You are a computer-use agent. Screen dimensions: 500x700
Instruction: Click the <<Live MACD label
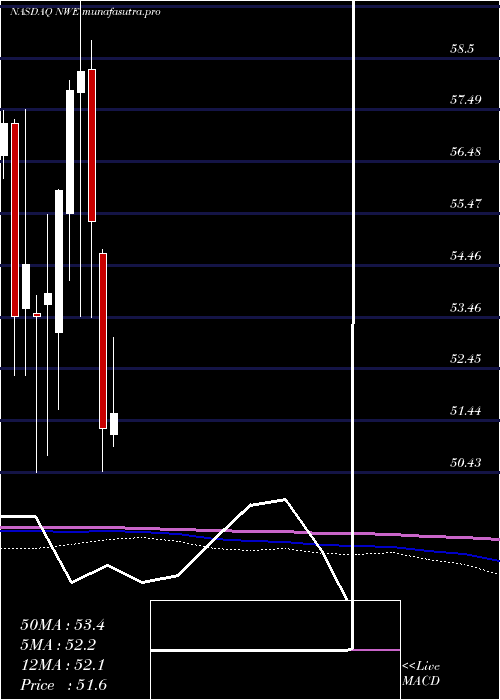(421, 674)
